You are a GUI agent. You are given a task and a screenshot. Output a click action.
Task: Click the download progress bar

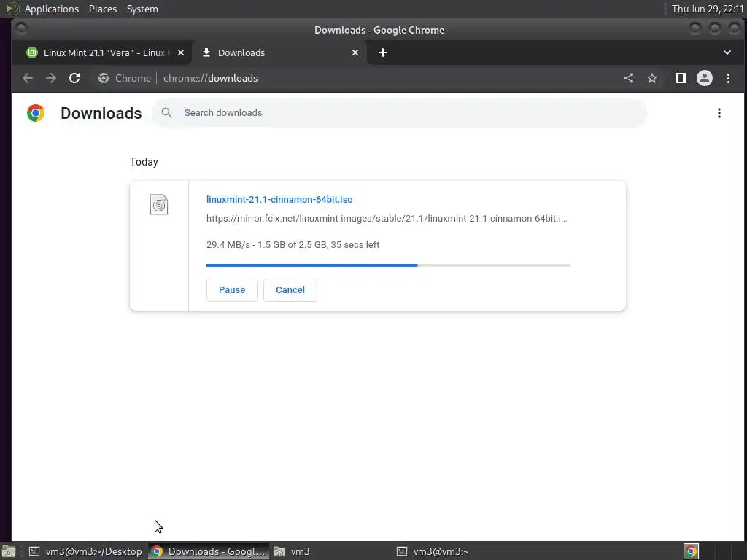click(388, 265)
